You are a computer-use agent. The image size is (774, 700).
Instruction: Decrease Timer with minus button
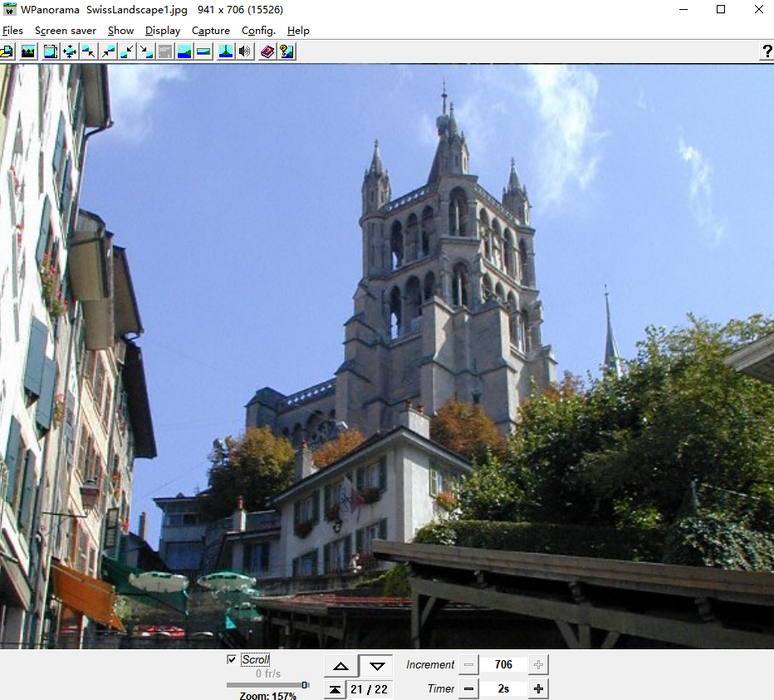469,688
